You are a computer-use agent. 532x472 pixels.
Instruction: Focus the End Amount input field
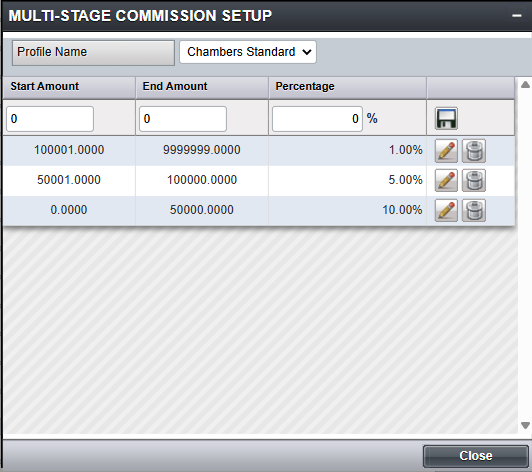tap(183, 119)
